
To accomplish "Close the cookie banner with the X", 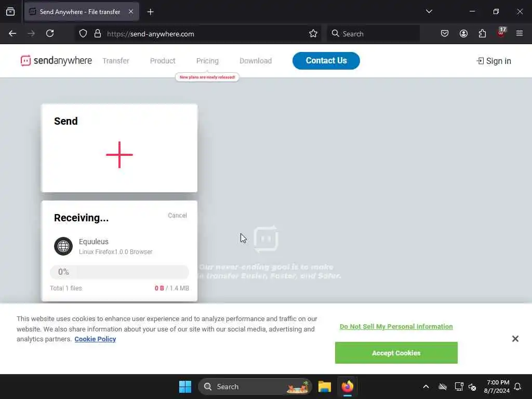I will 515,339.
